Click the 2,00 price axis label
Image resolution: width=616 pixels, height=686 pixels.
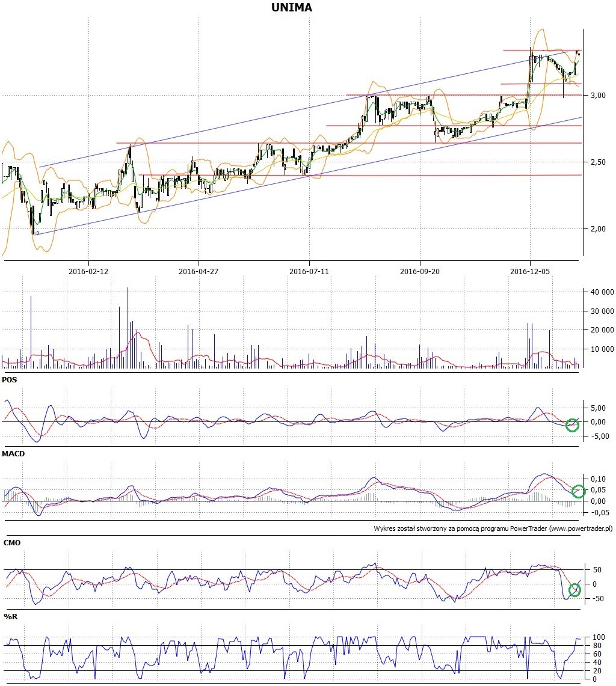tap(598, 229)
